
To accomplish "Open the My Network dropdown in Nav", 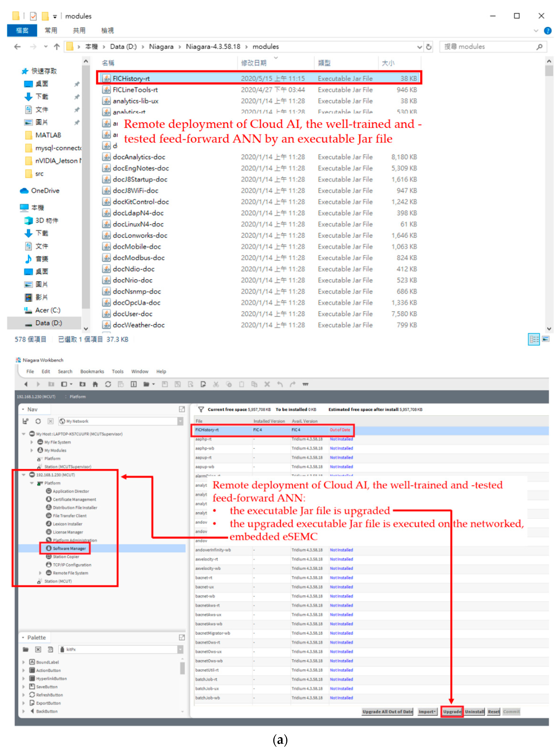I will tap(180, 421).
